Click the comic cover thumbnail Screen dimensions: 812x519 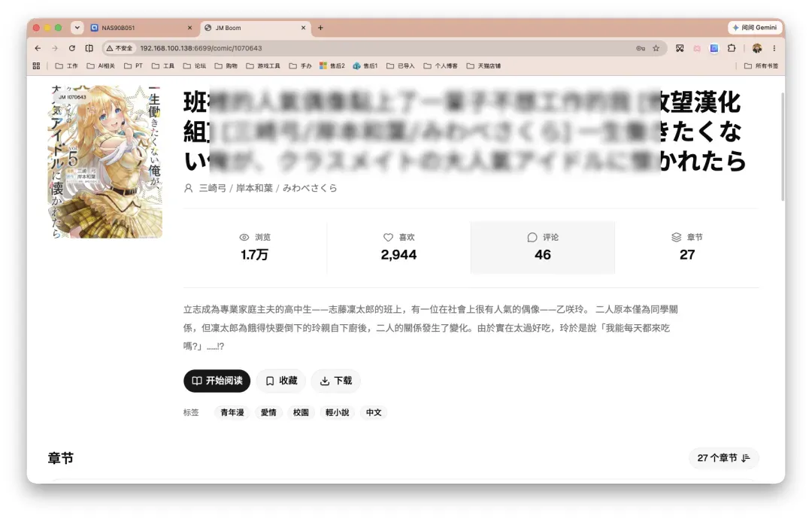tap(105, 162)
